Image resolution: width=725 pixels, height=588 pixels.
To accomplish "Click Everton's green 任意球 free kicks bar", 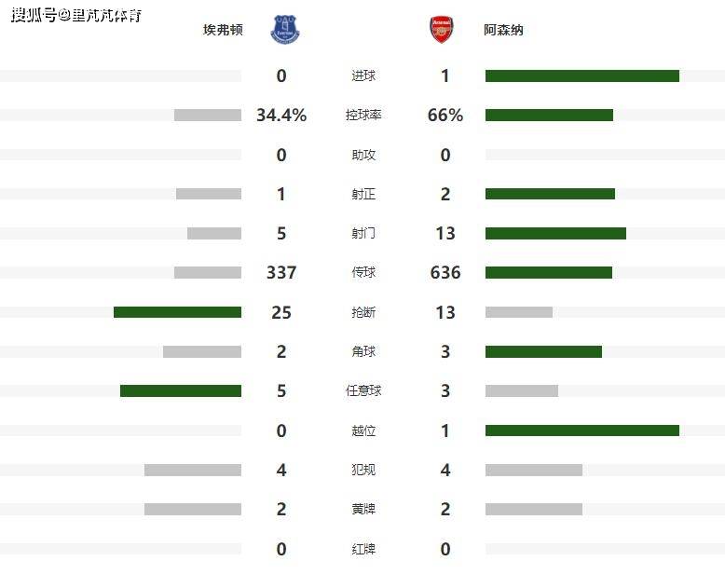I will click(x=181, y=390).
